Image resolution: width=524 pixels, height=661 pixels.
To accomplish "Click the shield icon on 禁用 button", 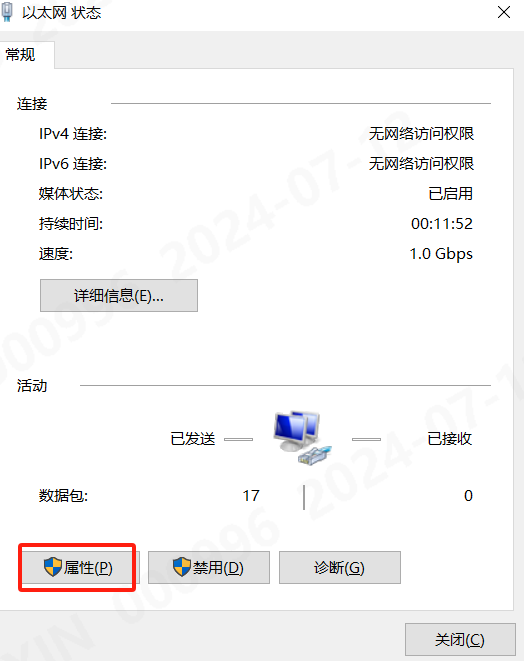I will click(x=182, y=567).
